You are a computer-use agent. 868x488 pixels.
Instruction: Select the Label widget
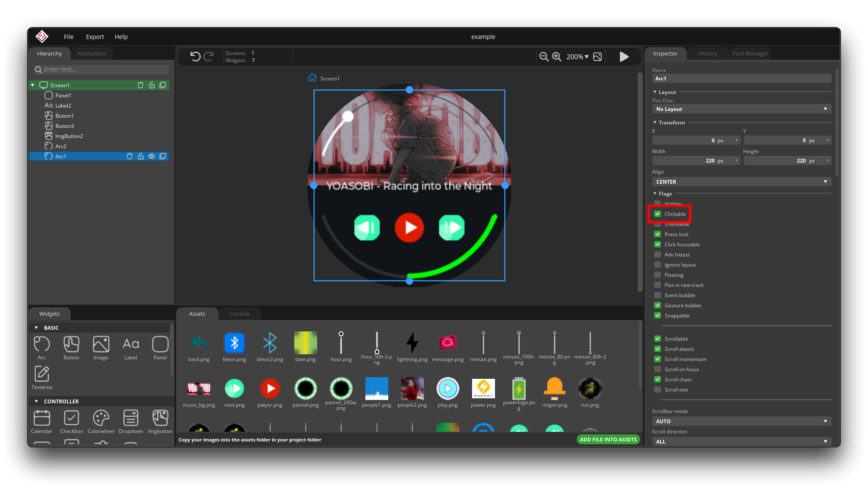(130, 348)
